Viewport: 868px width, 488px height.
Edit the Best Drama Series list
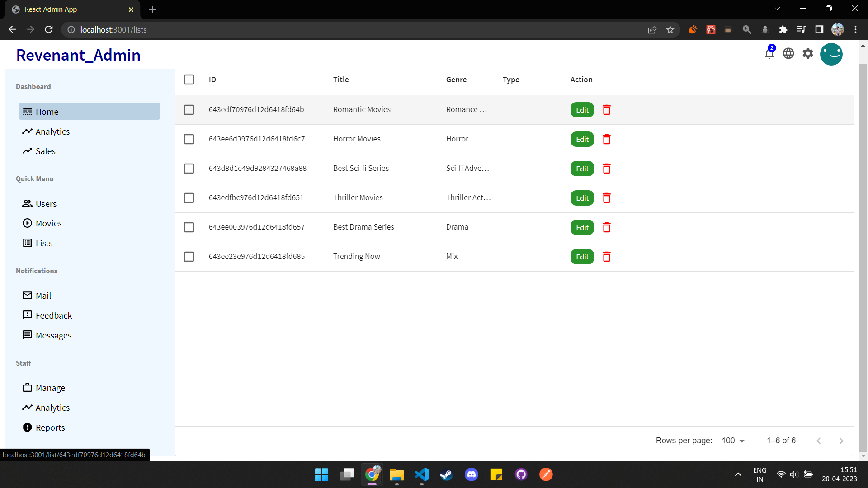point(582,227)
